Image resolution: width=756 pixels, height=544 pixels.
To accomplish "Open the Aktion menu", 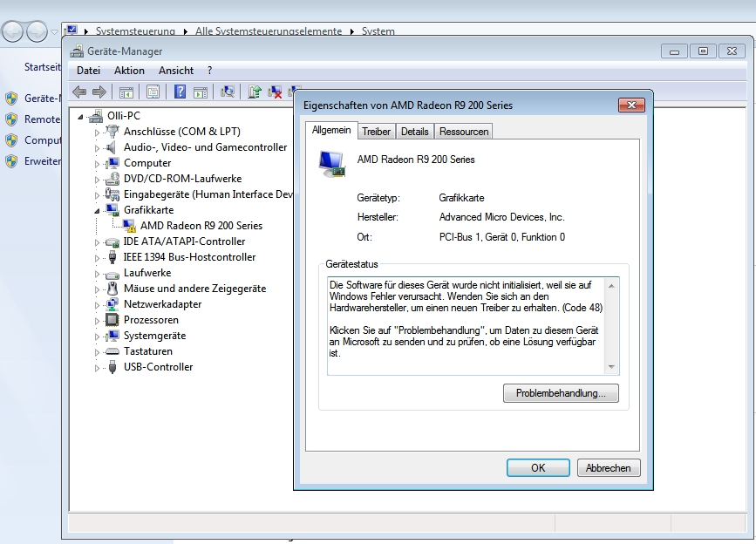I will (x=129, y=71).
